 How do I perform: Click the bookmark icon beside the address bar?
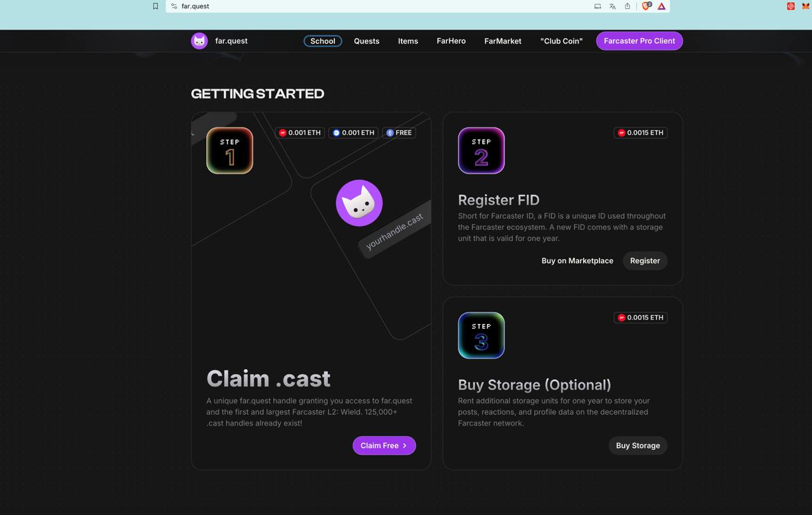tap(155, 6)
